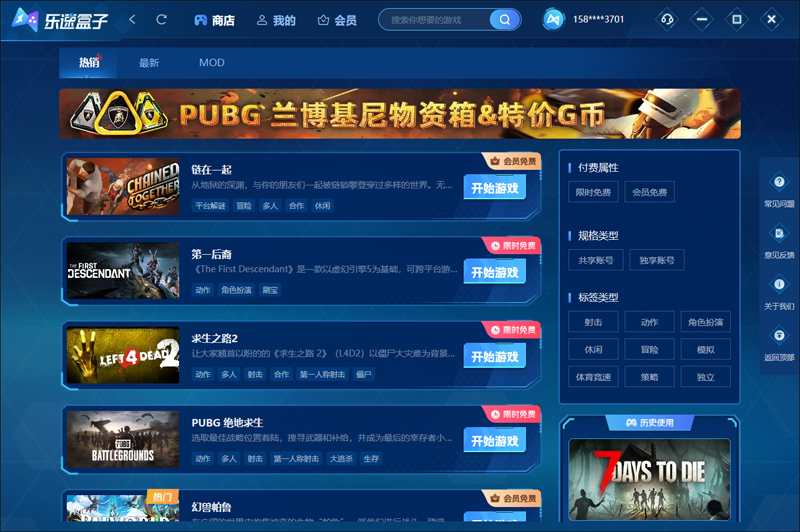Click the user avatar icon
The width and height of the screenshot is (800, 532).
[554, 20]
